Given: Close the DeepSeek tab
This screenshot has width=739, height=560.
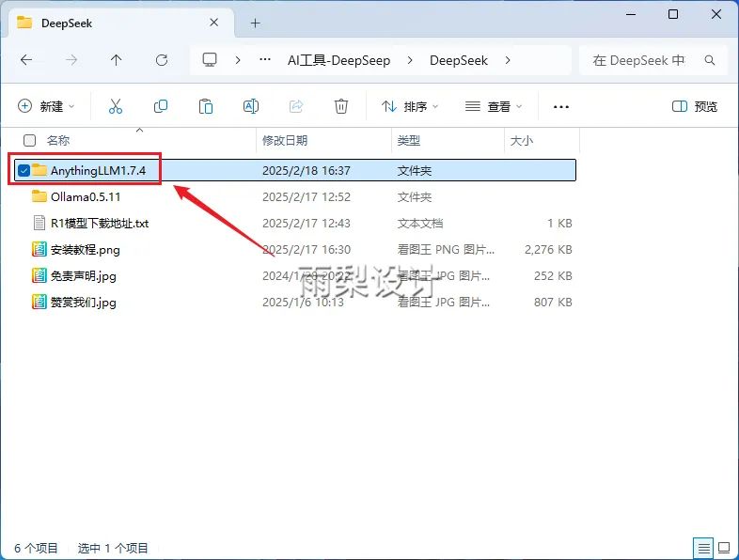Looking at the screenshot, I should pos(214,23).
